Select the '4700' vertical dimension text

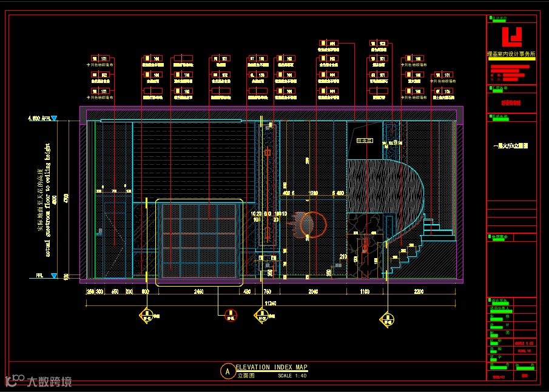pos(66,198)
